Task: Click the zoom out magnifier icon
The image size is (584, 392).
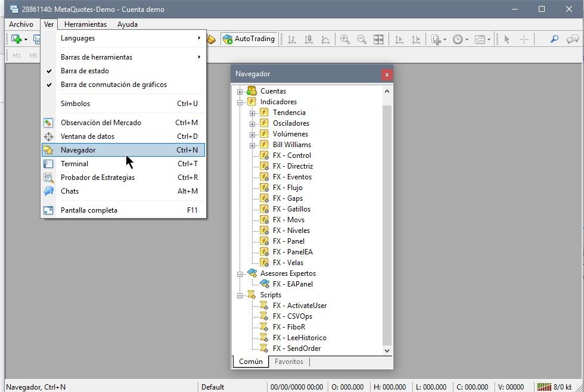Action: (x=362, y=39)
